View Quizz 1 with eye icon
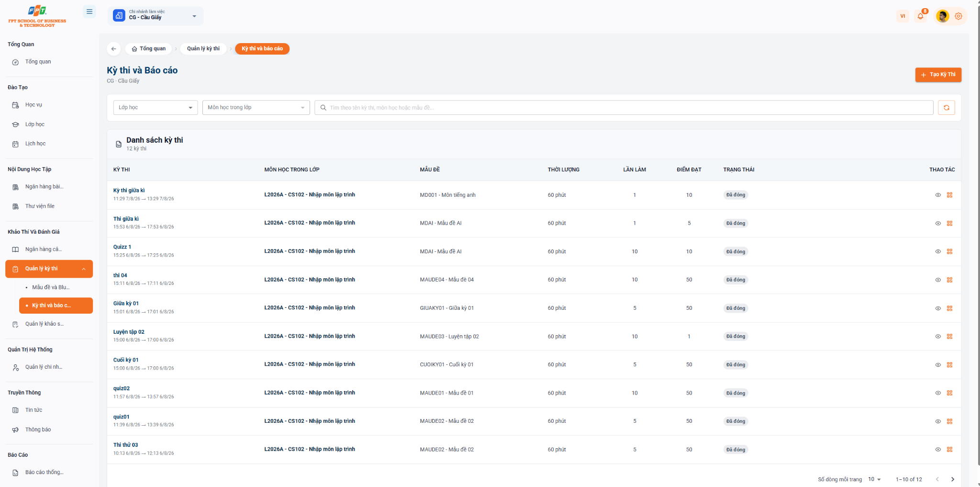 pyautogui.click(x=938, y=251)
